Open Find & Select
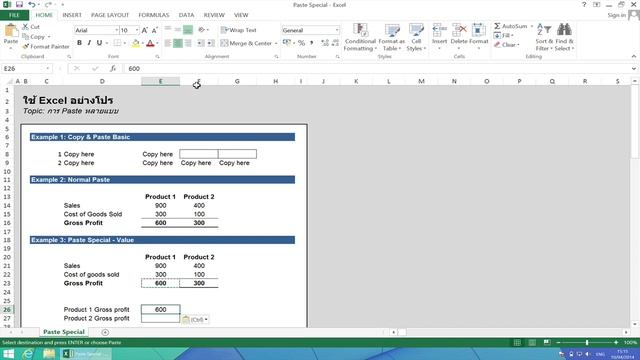Viewport: 640px width, 360px height. [564, 38]
